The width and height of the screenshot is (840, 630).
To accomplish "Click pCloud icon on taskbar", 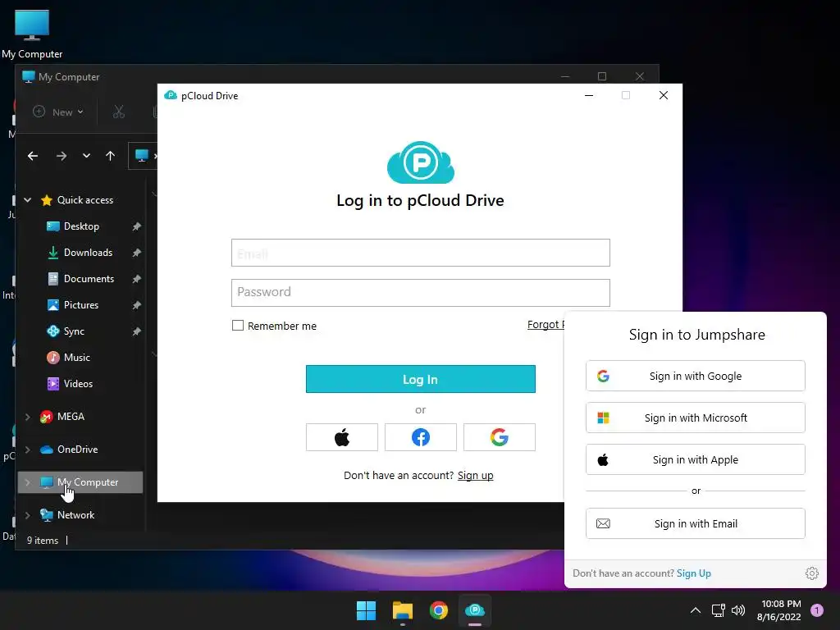I will click(475, 610).
